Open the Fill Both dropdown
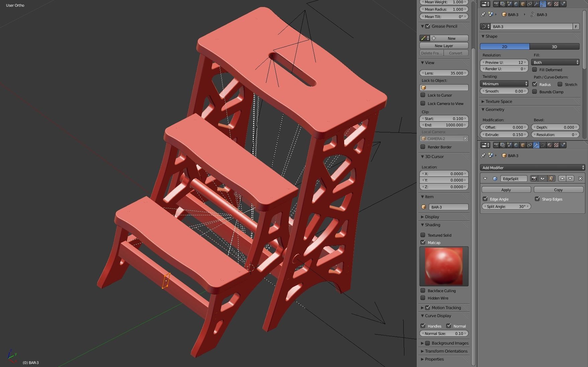This screenshot has width=588, height=367. 555,63
